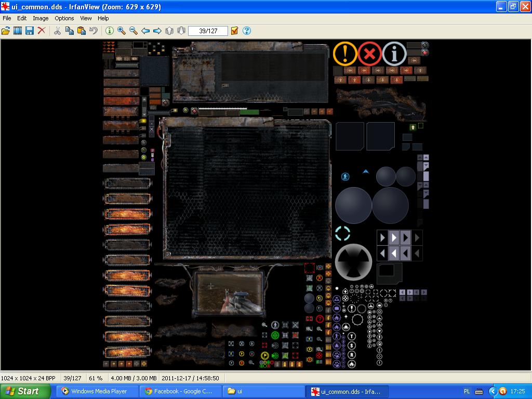532x399 pixels.
Task: Undo the last action in toolbar
Action: click(94, 31)
